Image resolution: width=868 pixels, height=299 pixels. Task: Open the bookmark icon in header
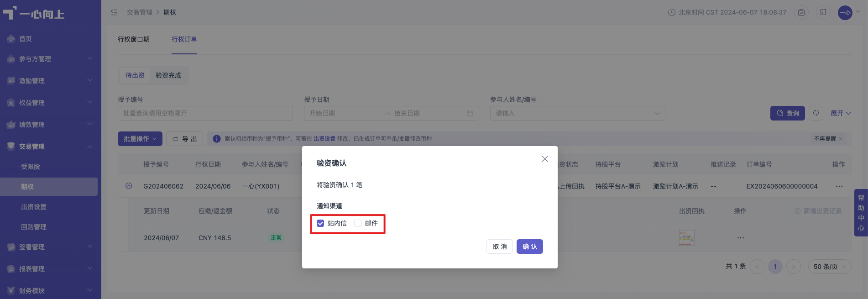823,12
